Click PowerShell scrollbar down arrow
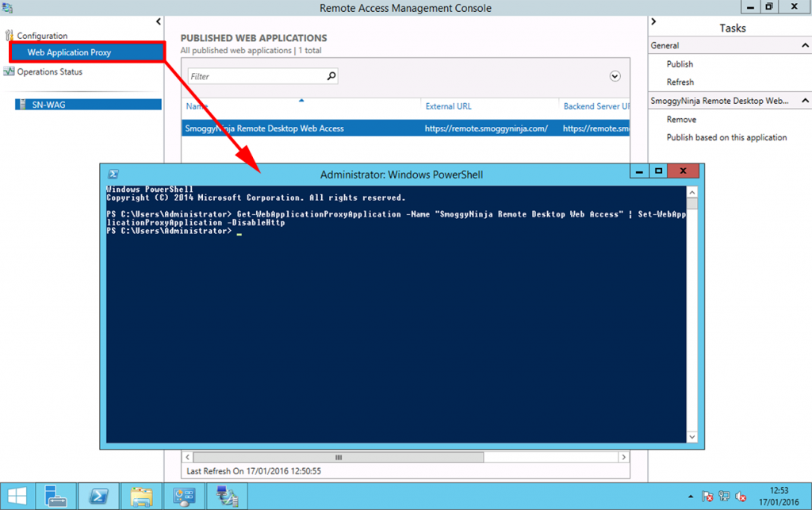812x510 pixels. (691, 437)
